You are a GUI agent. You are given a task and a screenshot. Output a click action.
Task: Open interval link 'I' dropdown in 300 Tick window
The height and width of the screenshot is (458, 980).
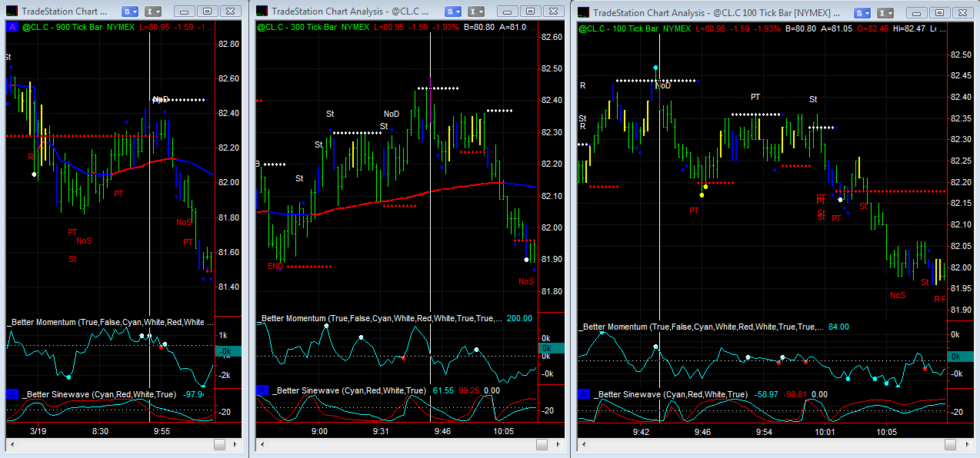(x=477, y=12)
